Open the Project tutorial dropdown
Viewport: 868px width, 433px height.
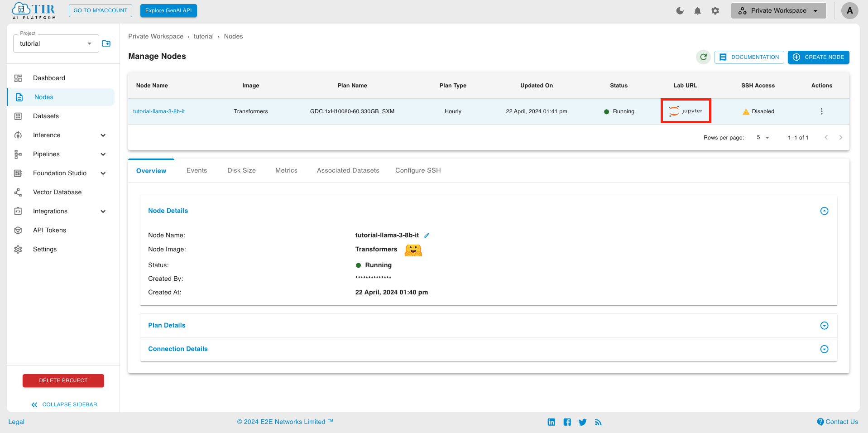pyautogui.click(x=56, y=43)
